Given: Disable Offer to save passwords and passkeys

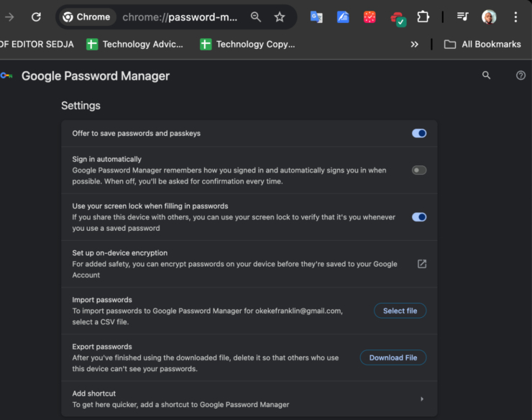Looking at the screenshot, I should tap(418, 133).
